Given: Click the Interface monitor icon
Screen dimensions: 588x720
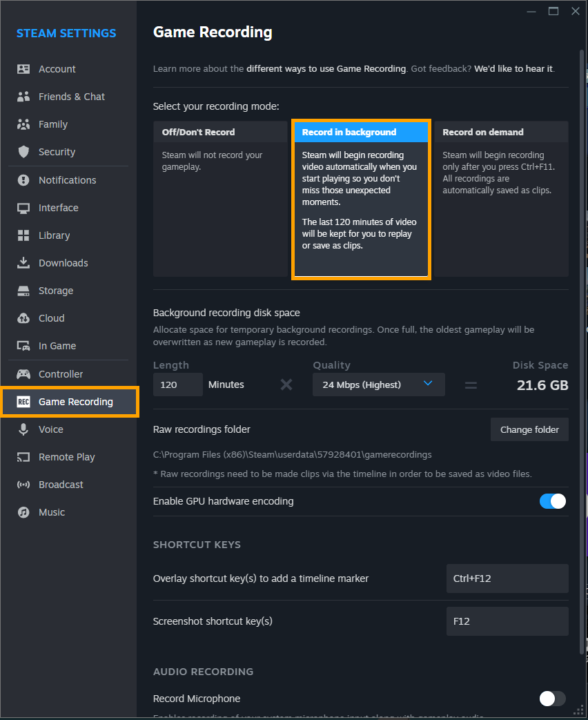Looking at the screenshot, I should click(x=23, y=208).
